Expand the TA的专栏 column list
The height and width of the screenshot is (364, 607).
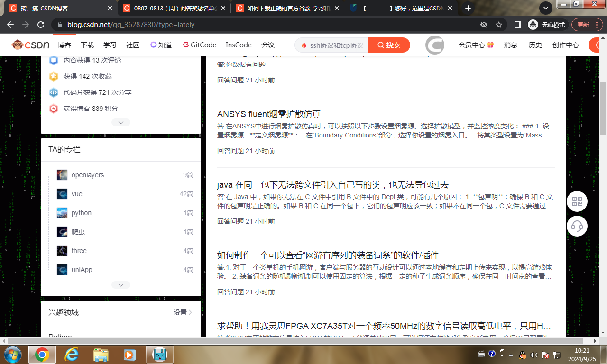(x=121, y=284)
